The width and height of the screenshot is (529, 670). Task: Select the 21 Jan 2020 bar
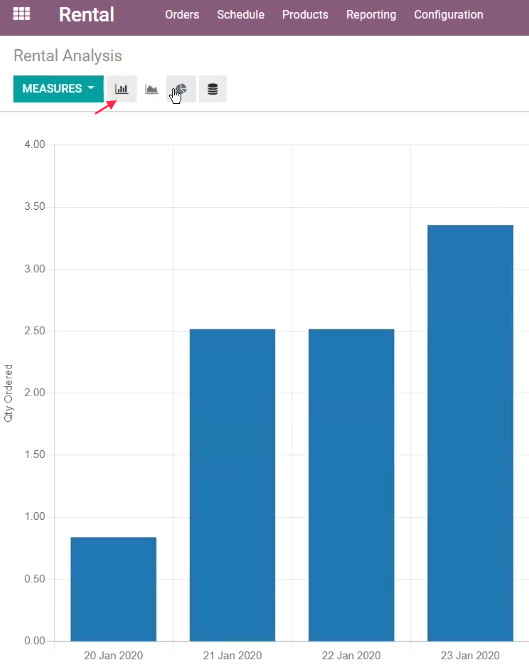[x=232, y=485]
